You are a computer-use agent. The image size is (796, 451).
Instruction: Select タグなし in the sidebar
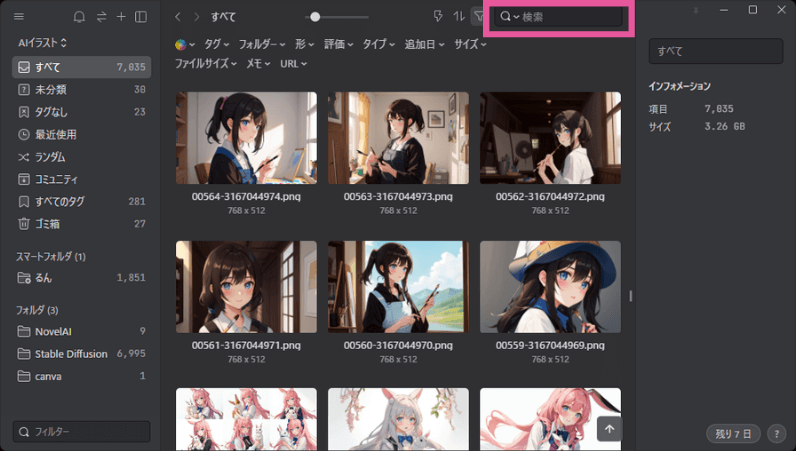coord(81,112)
